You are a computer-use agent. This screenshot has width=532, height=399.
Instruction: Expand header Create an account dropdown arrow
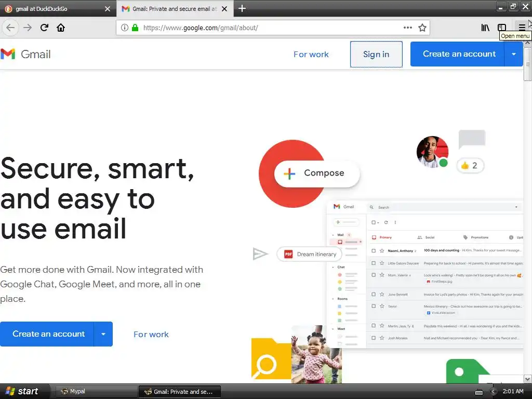point(514,54)
